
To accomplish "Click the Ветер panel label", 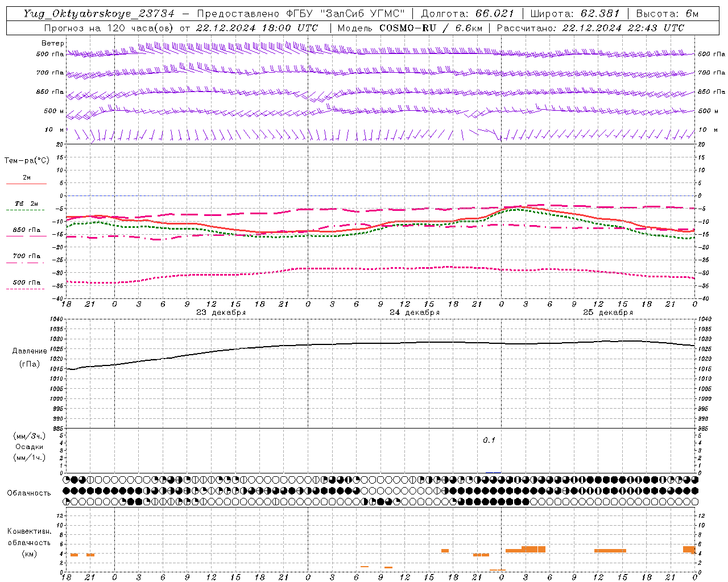I will 53,43.
